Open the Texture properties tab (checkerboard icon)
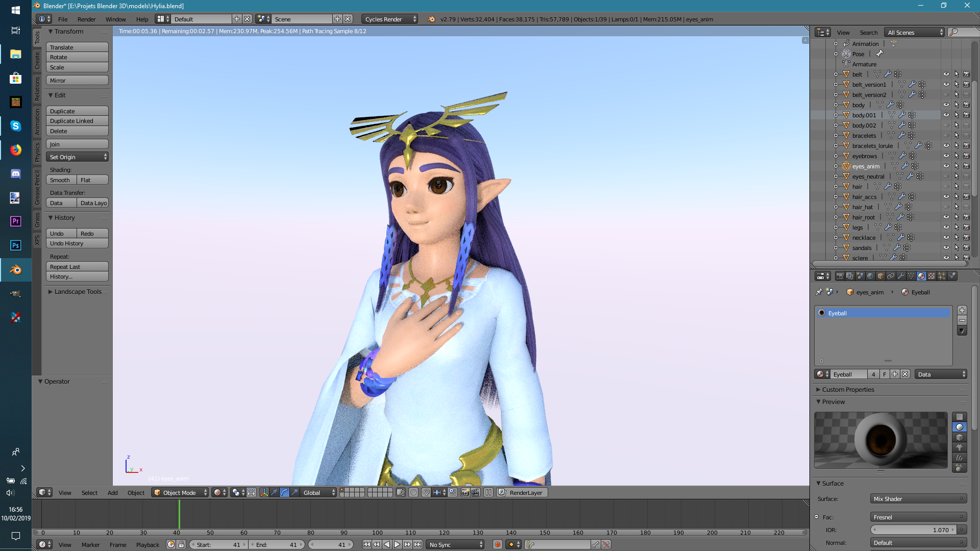980x551 pixels. click(x=932, y=276)
